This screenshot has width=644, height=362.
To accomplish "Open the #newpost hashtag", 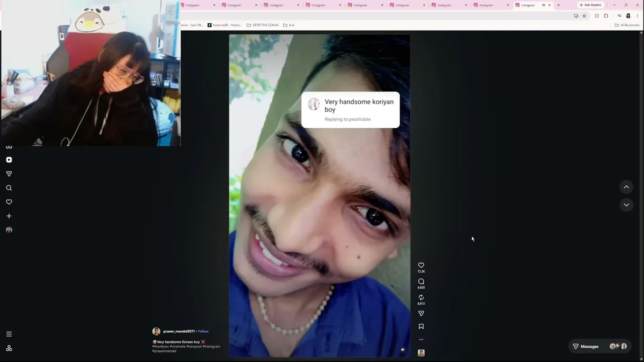I will (194, 346).
